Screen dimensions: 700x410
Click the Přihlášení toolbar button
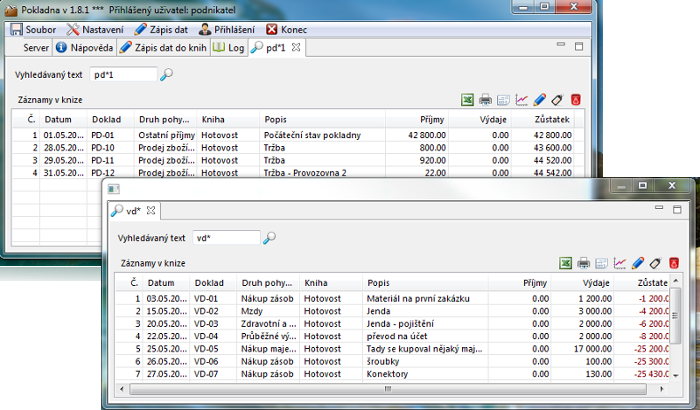pos(226,29)
